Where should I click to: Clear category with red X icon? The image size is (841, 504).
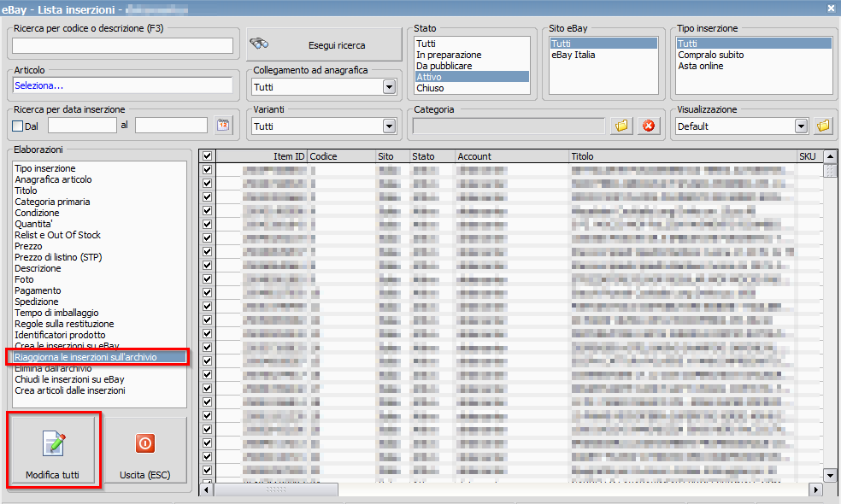coord(649,126)
